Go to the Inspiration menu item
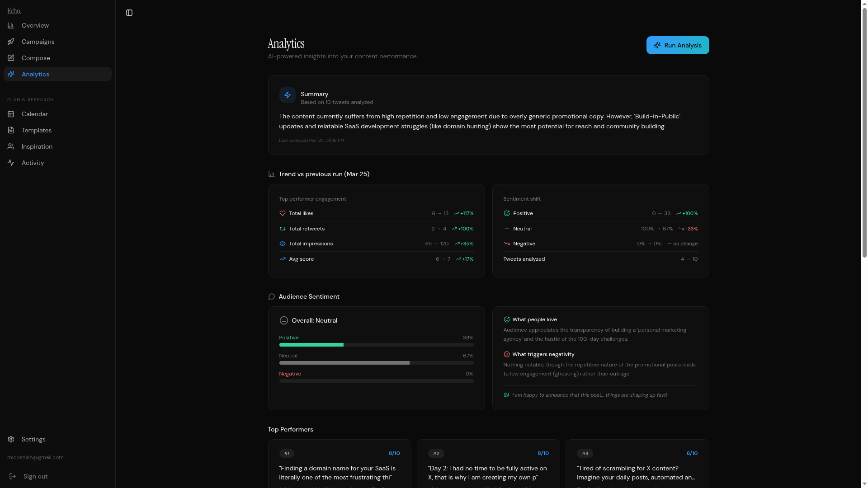Screen dimensions: 868x488 37,146
